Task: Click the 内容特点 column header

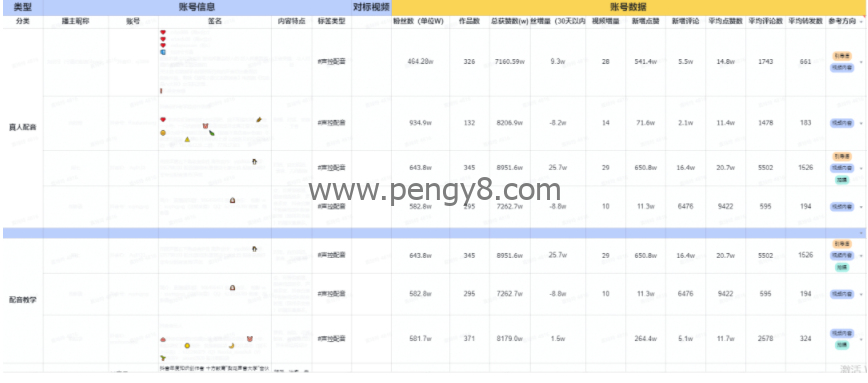Action: click(291, 22)
